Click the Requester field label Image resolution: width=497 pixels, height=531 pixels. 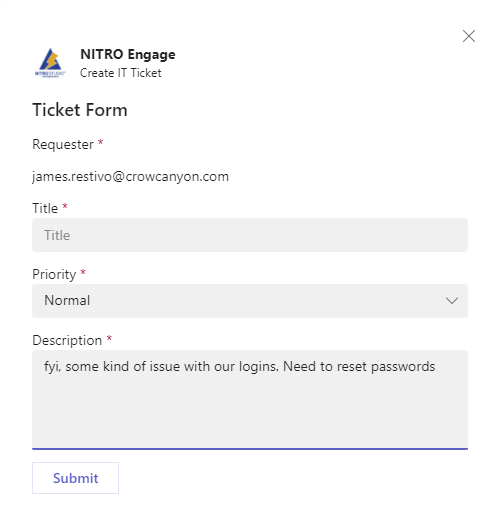(63, 145)
